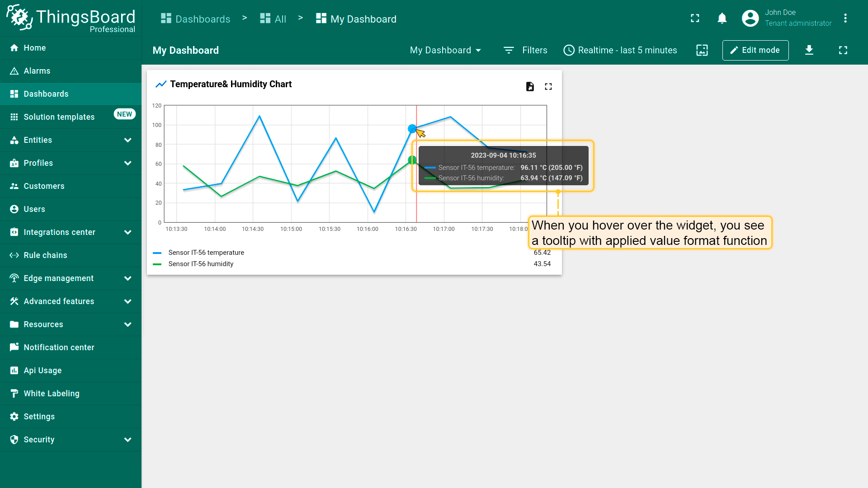Toggle the Sensor IT-56 temperature legend series
The width and height of the screenshot is (868, 488).
[x=206, y=253]
